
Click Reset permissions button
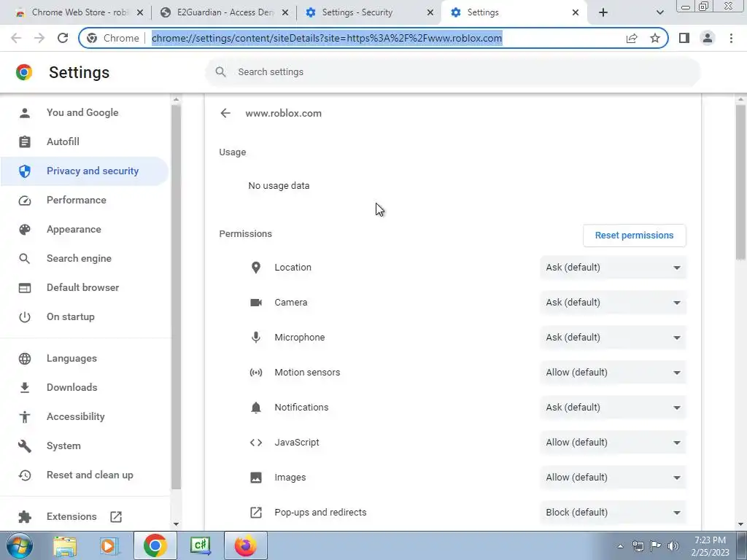(634, 236)
